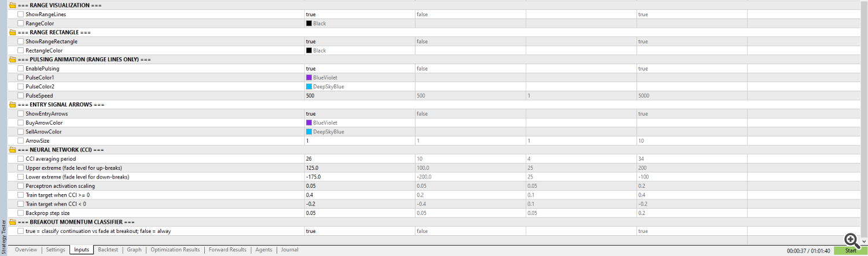Screen dimensions: 868x256
Task: Tick the Backprop step size checkbox
Action: pyautogui.click(x=21, y=213)
